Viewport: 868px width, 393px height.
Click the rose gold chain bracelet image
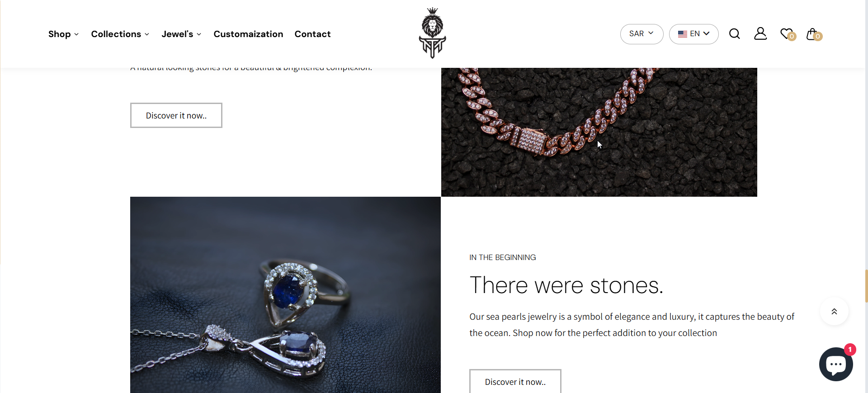click(x=599, y=132)
